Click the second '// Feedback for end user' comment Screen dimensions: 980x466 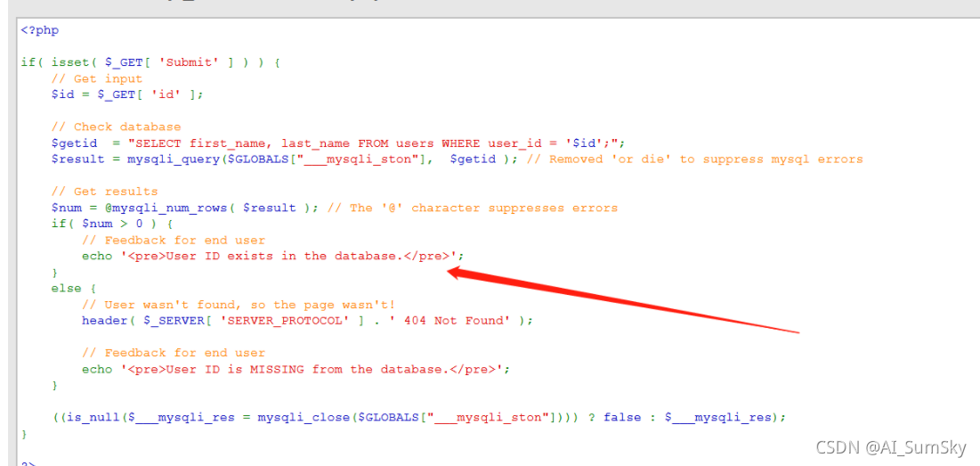(174, 353)
